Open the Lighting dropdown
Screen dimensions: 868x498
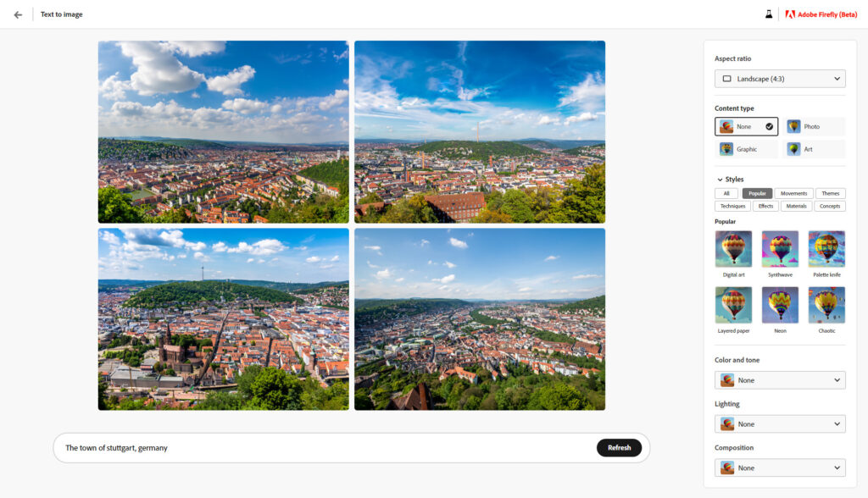(780, 424)
